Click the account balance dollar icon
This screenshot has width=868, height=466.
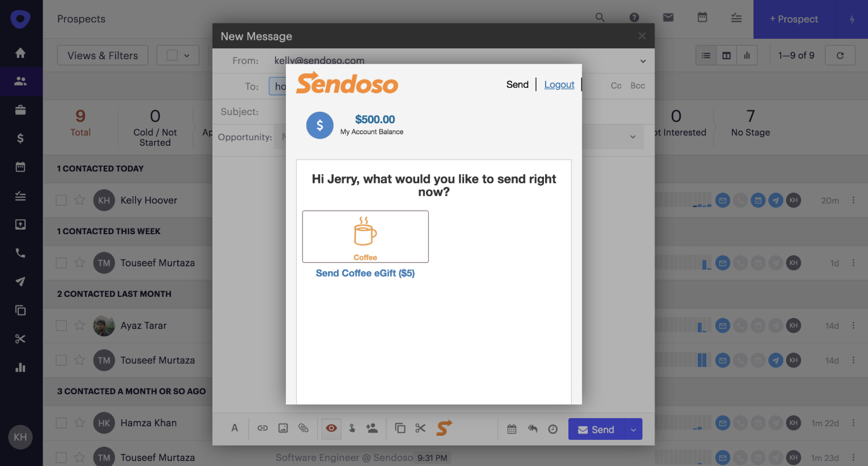(x=320, y=125)
